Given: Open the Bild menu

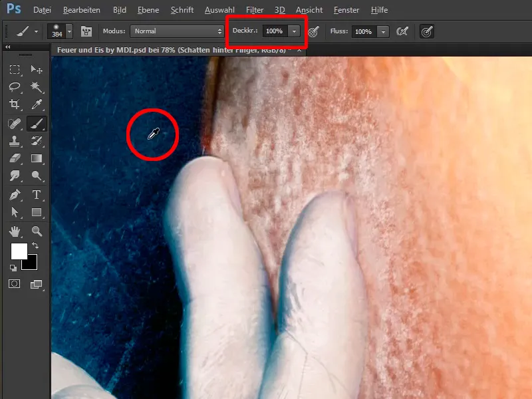Looking at the screenshot, I should tap(120, 10).
